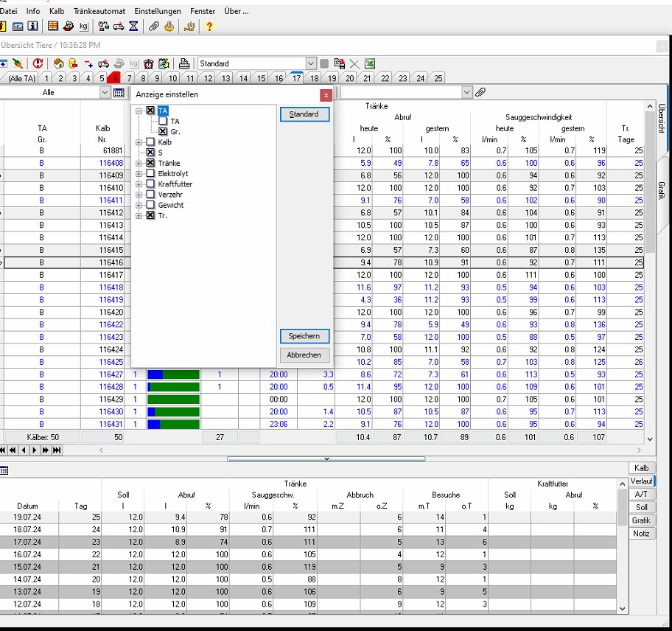Enable the Kalb checkbox in tree
The image size is (672, 631).
click(150, 142)
